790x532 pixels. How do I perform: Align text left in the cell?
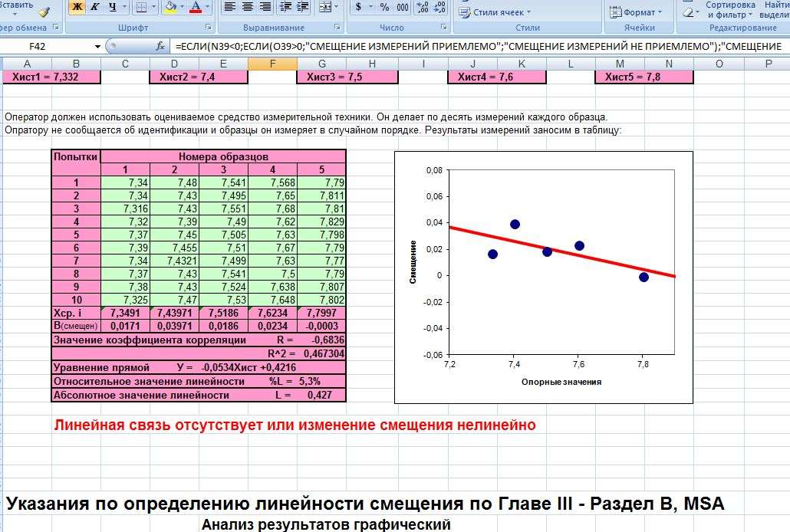[230, 8]
